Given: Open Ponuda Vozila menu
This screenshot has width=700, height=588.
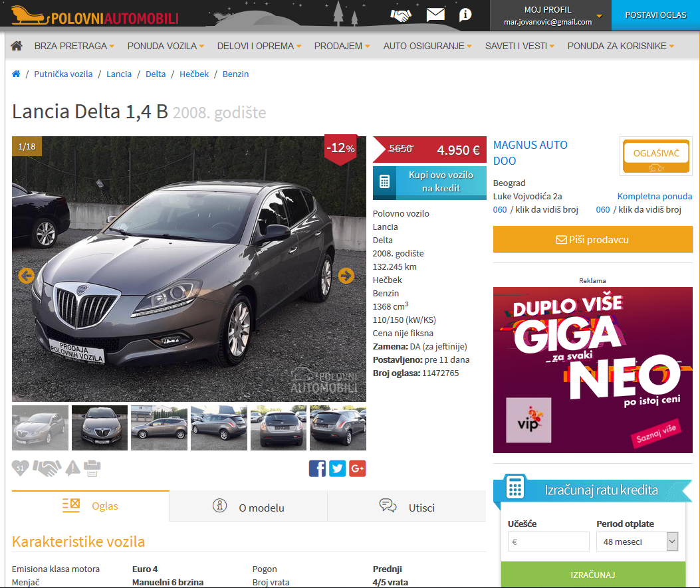Looking at the screenshot, I should click(166, 46).
